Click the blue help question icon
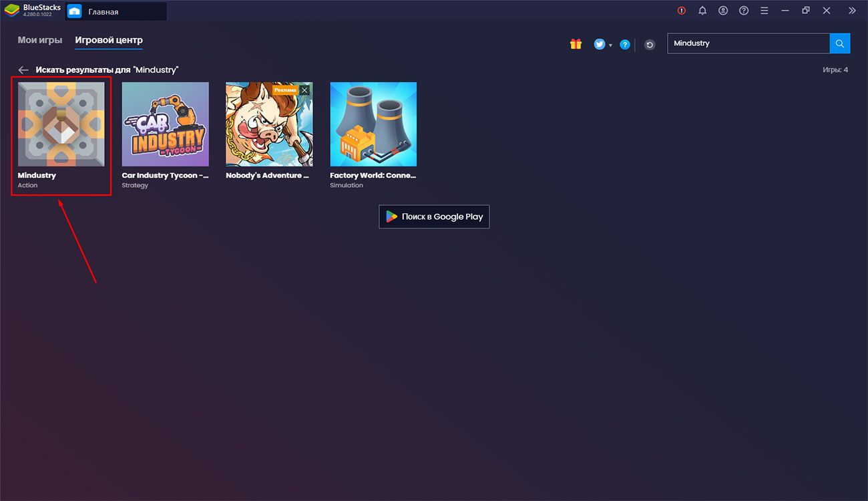 click(625, 45)
